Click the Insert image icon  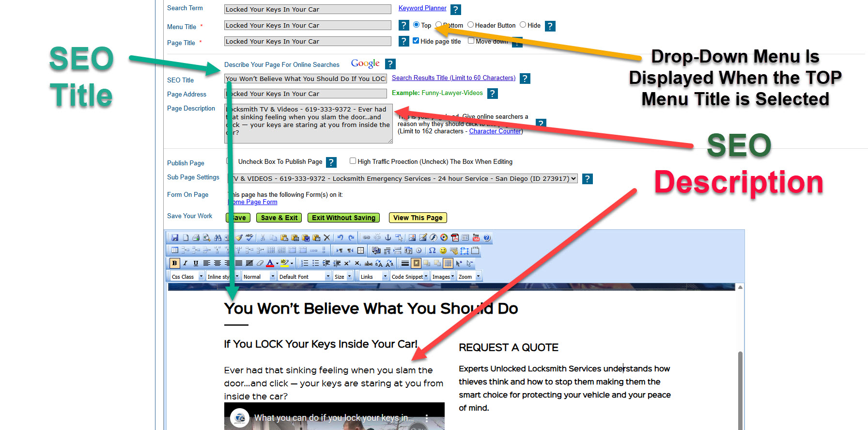(x=412, y=238)
